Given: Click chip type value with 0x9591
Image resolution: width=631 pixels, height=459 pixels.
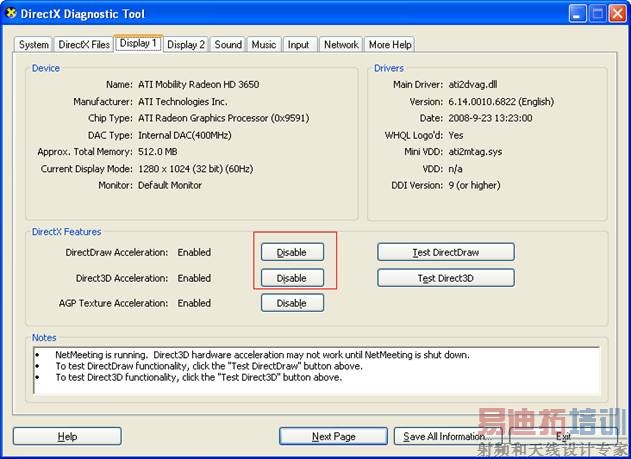Looking at the screenshot, I should pyautogui.click(x=224, y=118).
